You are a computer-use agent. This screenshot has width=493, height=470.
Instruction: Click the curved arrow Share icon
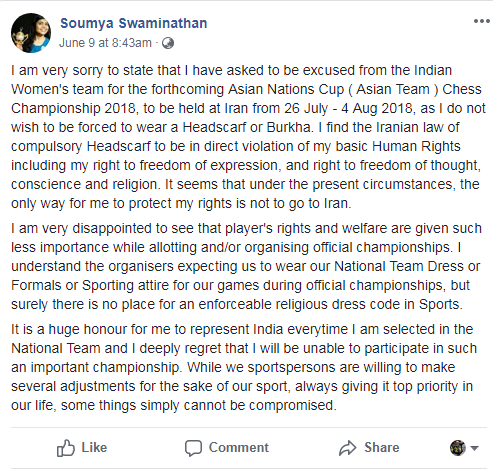[348, 448]
